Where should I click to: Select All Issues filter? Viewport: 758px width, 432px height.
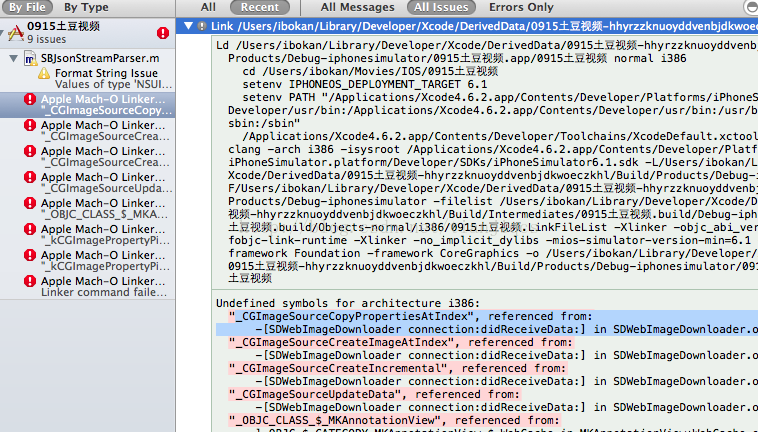[x=441, y=7]
